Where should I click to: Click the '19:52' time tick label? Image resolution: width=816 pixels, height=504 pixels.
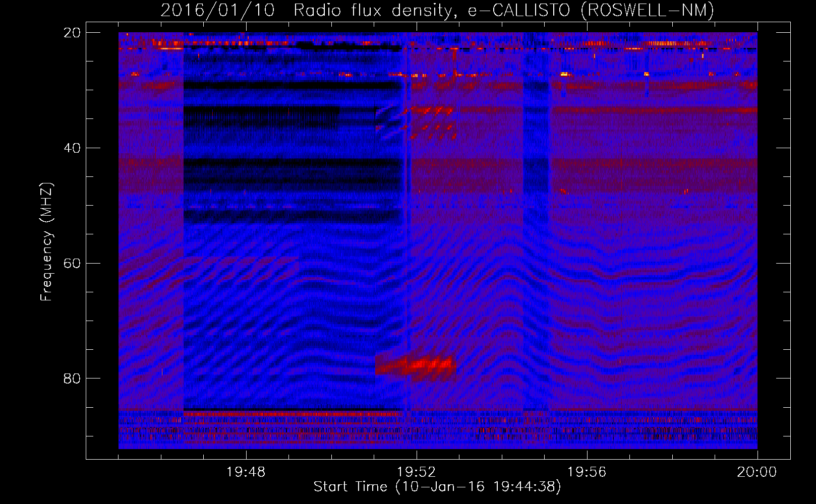coord(416,472)
